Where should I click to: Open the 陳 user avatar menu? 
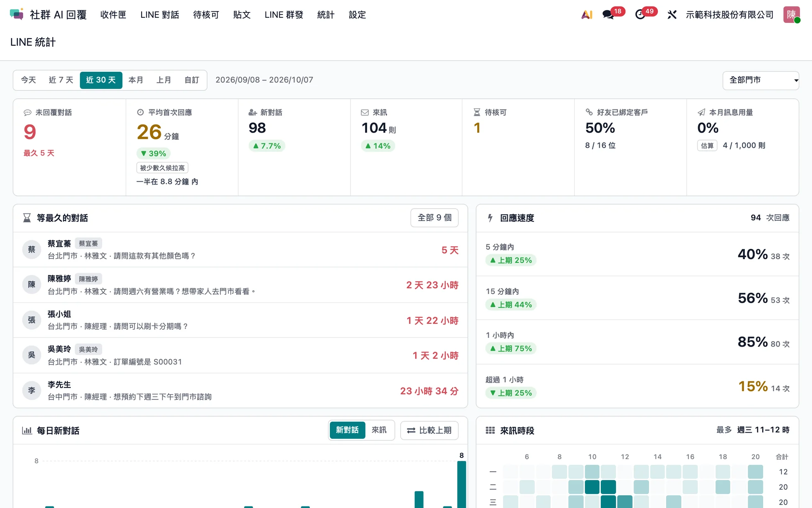coord(791,15)
